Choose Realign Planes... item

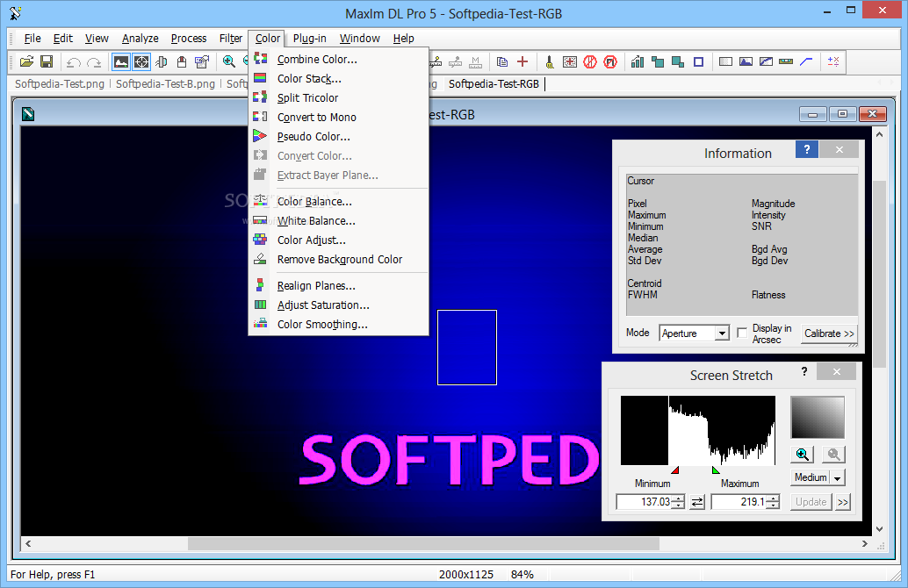[x=339, y=286]
